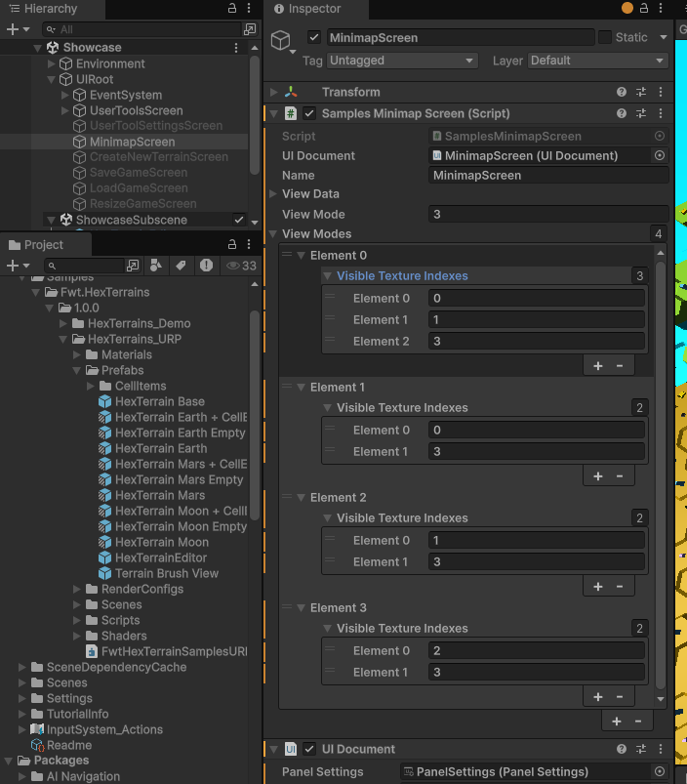Open Transform component context menu
This screenshot has width=687, height=784.
click(x=661, y=92)
